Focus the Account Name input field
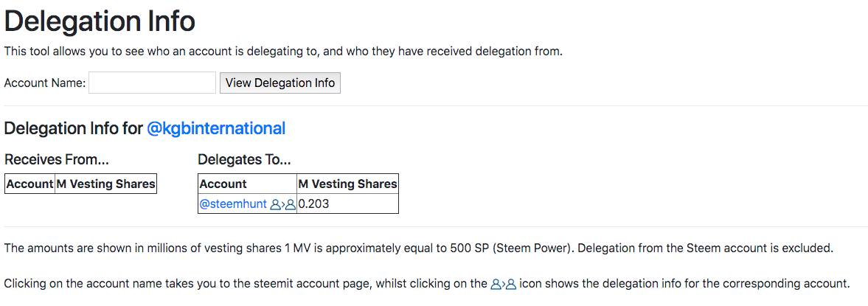 (152, 83)
